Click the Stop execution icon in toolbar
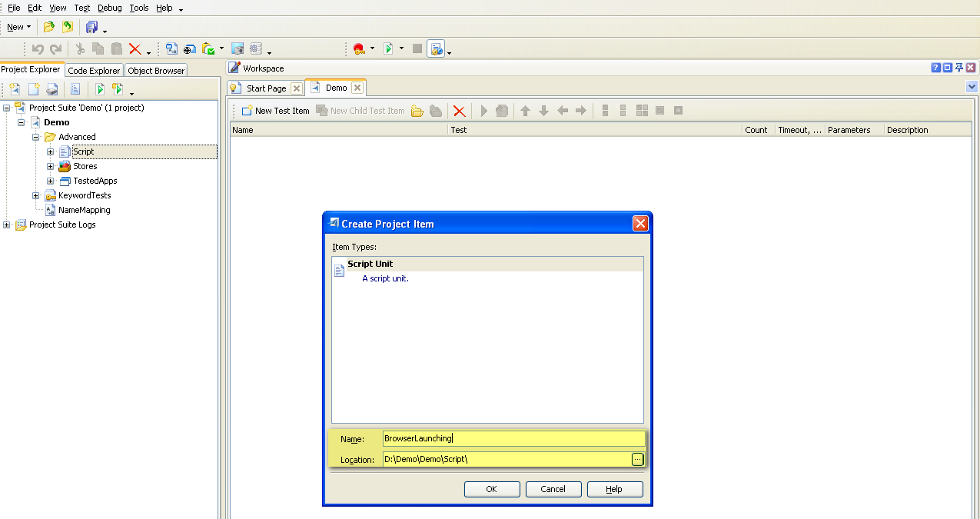This screenshot has width=980, height=519. (416, 48)
